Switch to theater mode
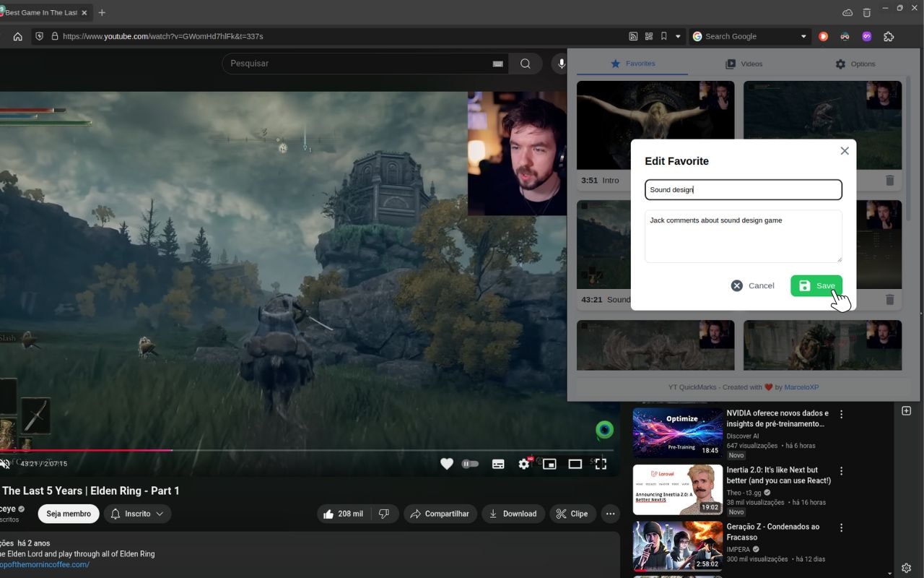This screenshot has height=578, width=924. (x=575, y=464)
